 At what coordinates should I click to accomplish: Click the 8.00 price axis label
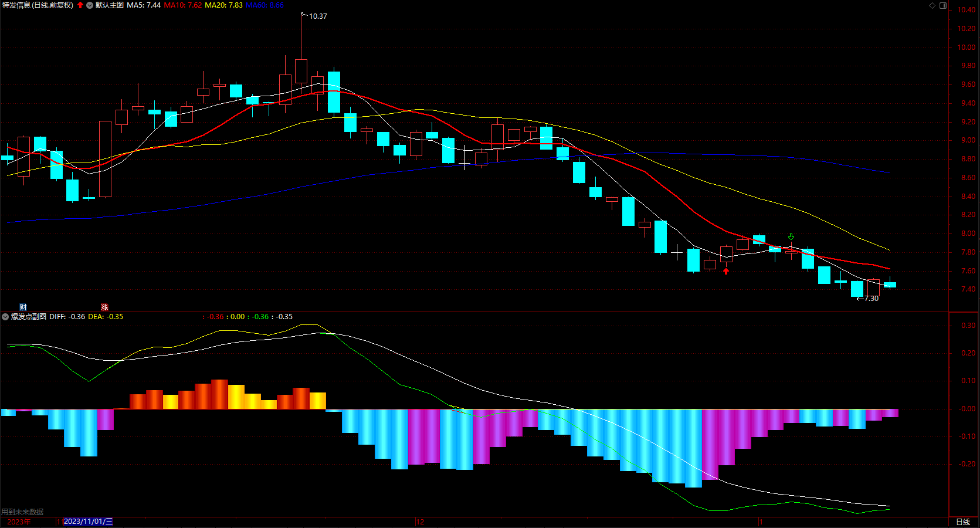point(968,233)
